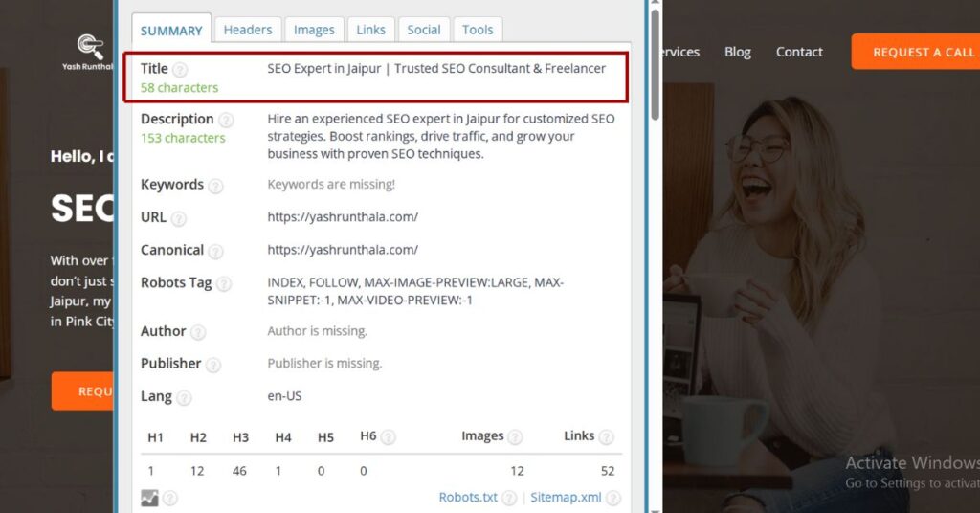Open the Contact page in website nav
Viewport: 980px width, 513px height.
tap(799, 52)
